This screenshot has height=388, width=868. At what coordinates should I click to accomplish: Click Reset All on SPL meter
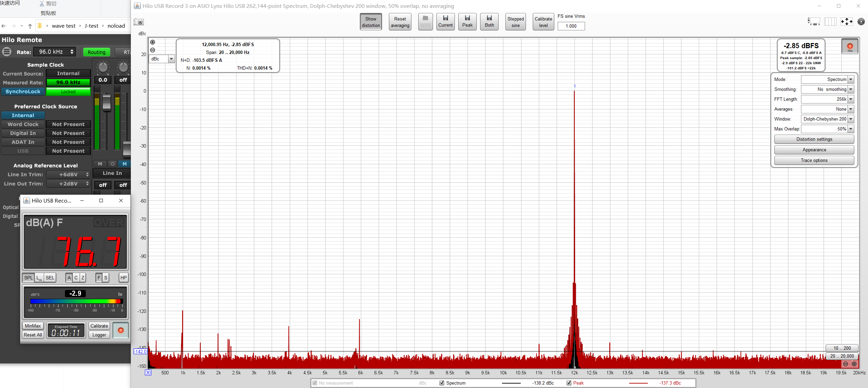pyautogui.click(x=33, y=335)
